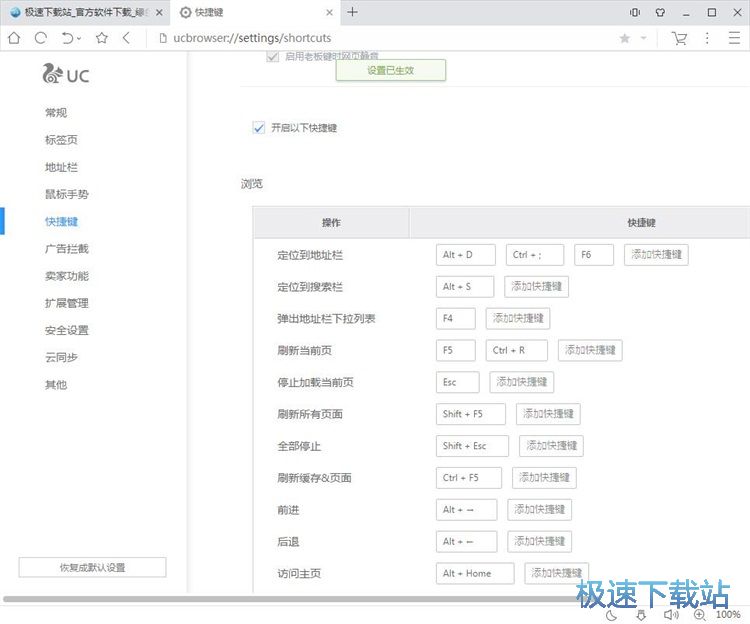Edit the F4 shortcut field
The width and height of the screenshot is (750, 624).
pos(455,318)
